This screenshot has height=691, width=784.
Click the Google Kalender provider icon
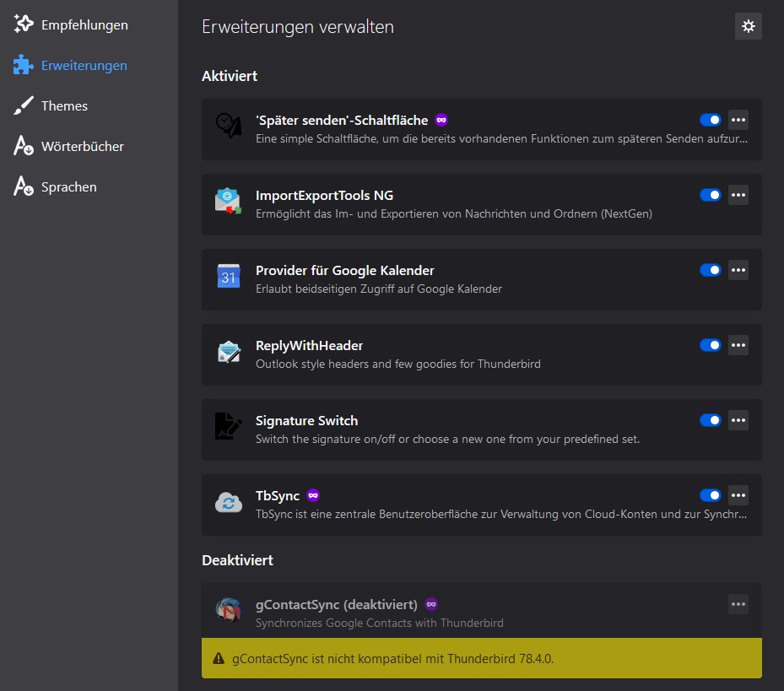coord(229,276)
